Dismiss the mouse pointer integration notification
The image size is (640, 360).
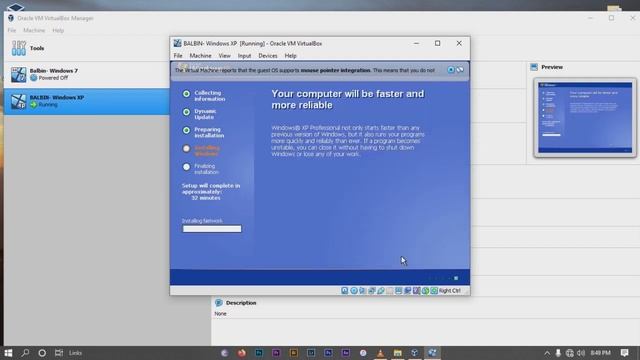click(x=451, y=70)
